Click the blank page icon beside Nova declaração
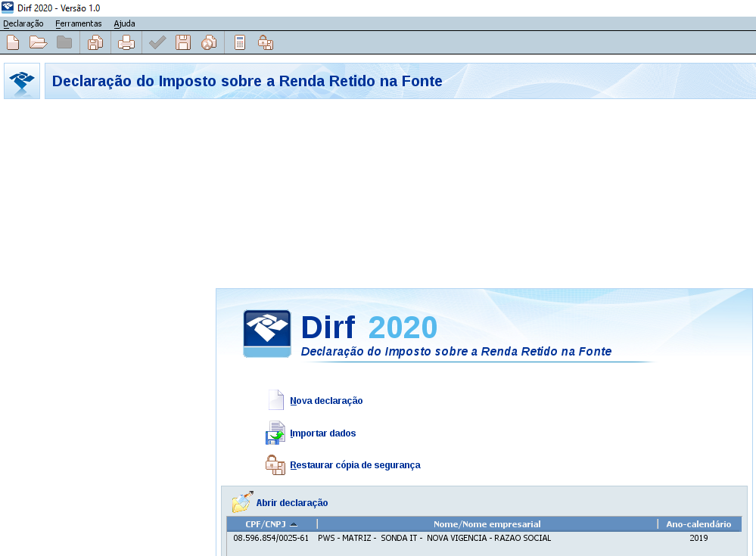Viewport: 756px width, 556px height. click(x=275, y=400)
